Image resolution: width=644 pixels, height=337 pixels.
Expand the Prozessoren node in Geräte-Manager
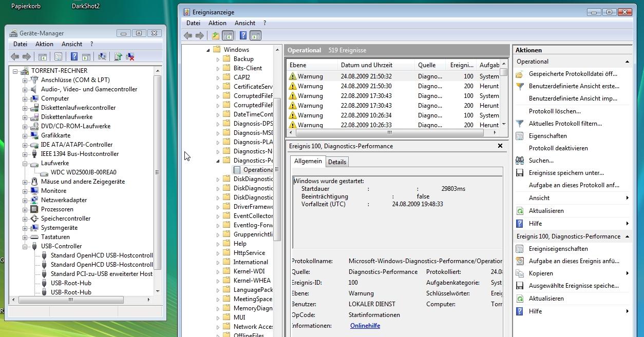25,209
